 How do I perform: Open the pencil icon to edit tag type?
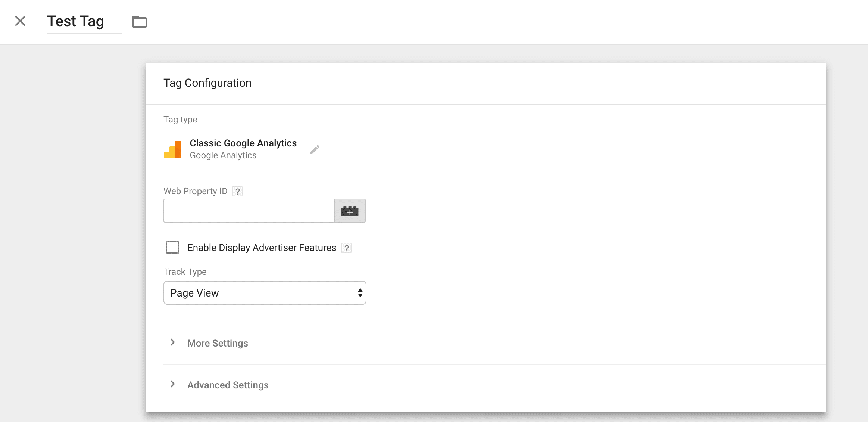[x=315, y=149]
